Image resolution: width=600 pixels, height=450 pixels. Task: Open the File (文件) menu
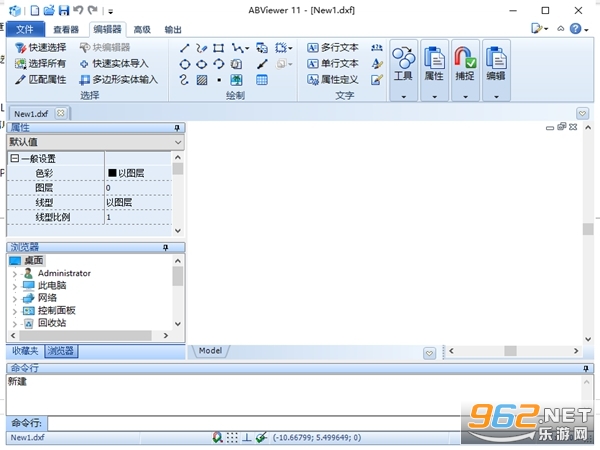coord(26,29)
